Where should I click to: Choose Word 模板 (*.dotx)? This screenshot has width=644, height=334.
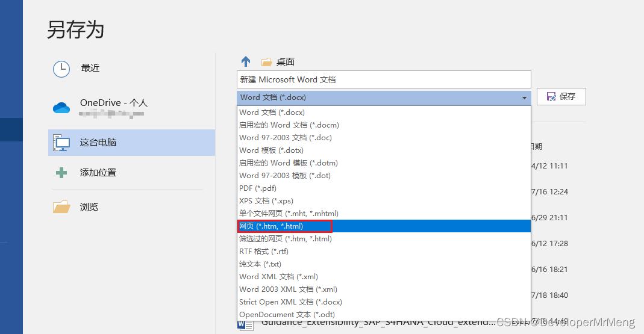click(384, 150)
